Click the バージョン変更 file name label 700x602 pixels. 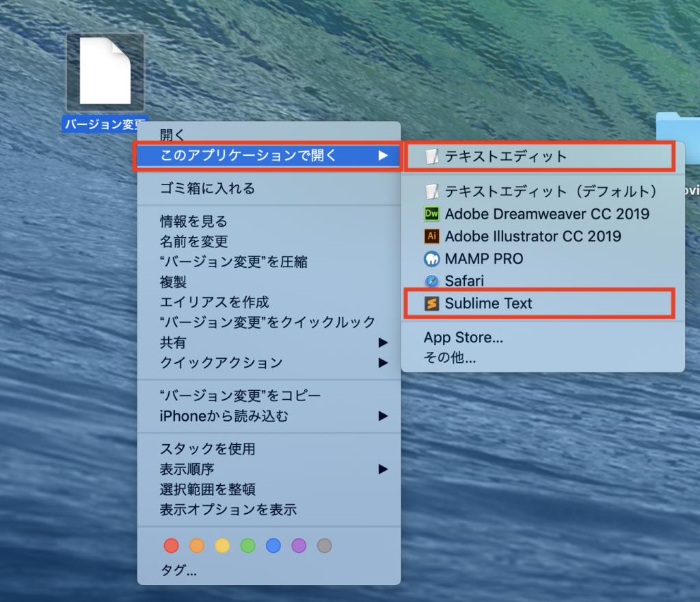coord(105,124)
